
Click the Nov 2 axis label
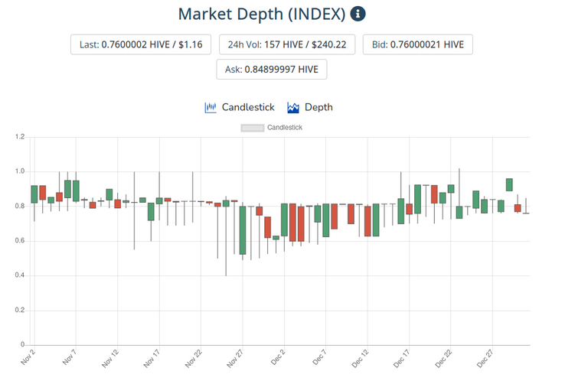coord(28,357)
